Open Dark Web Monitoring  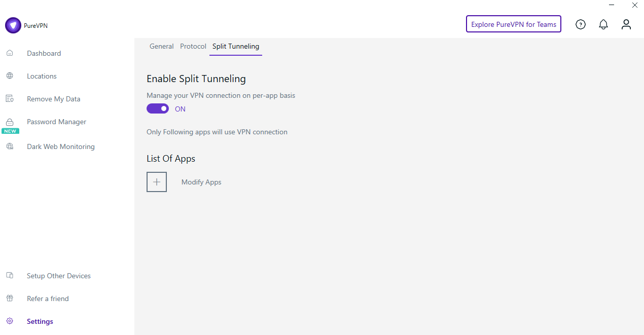(x=60, y=146)
